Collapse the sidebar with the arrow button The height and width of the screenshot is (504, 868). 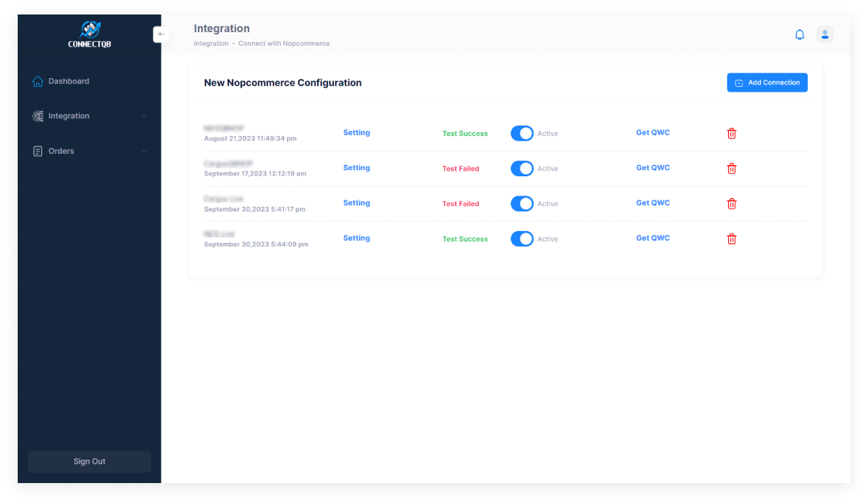pyautogui.click(x=161, y=35)
